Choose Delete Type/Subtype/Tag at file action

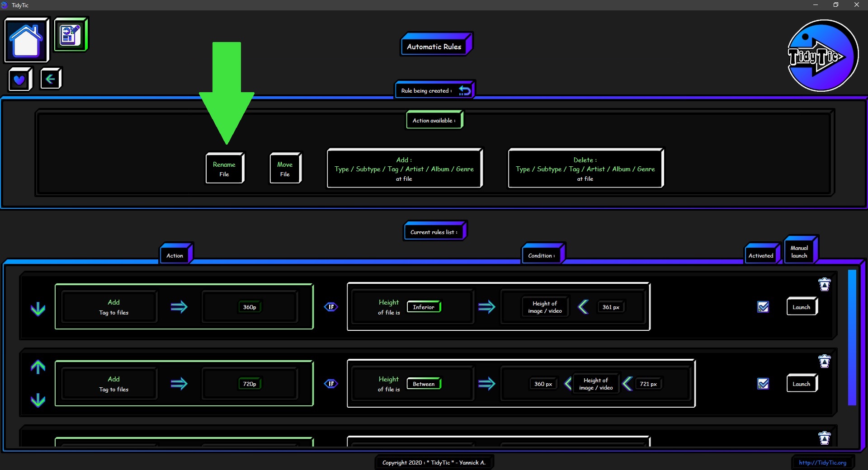[x=585, y=169]
